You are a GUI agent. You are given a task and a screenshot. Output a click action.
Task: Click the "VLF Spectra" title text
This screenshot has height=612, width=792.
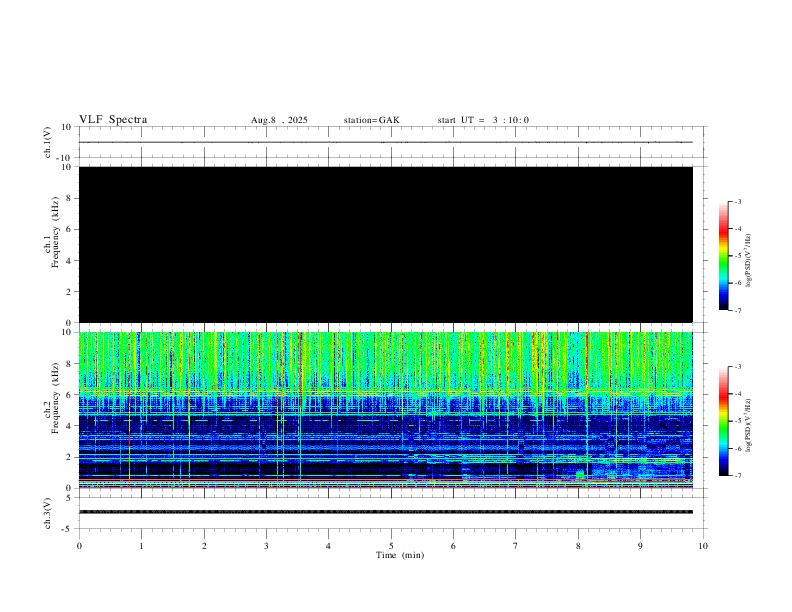[113, 120]
